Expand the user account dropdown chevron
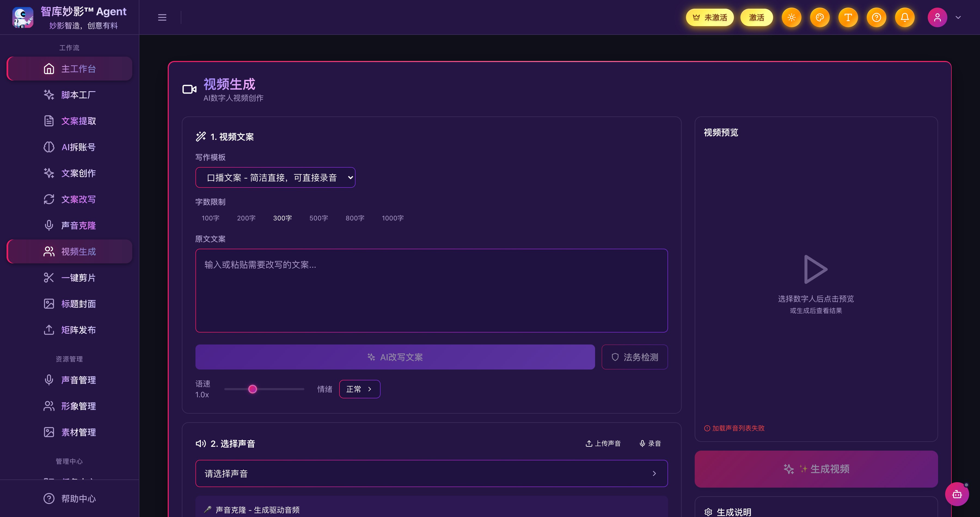The height and width of the screenshot is (517, 980). coord(958,17)
